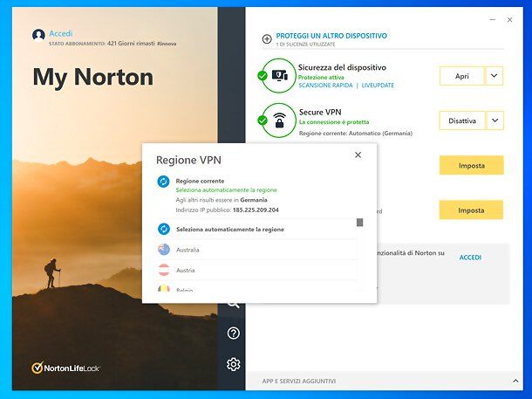532x399 pixels.
Task: Click the ACCEDI link in the gray panel
Action: point(470,258)
